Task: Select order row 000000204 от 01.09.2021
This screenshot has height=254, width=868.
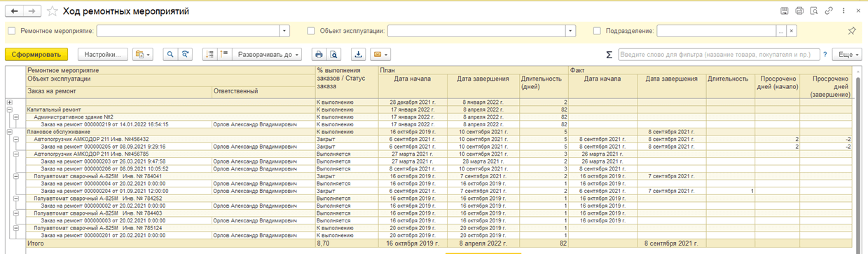Action: click(x=104, y=191)
